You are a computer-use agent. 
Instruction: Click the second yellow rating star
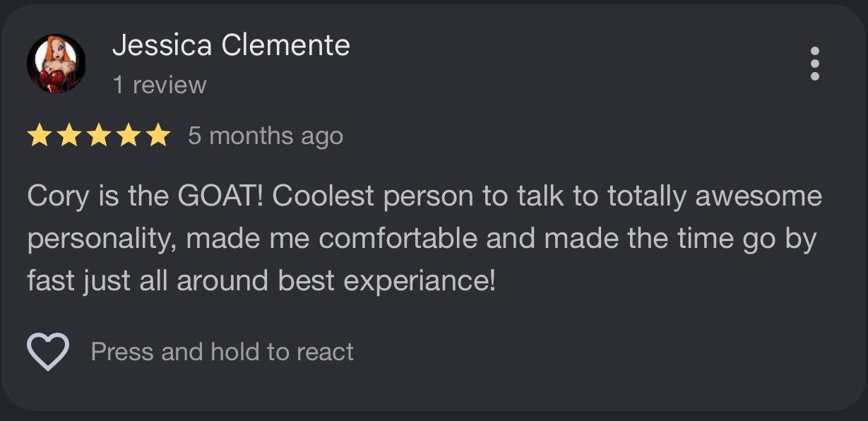(x=69, y=135)
